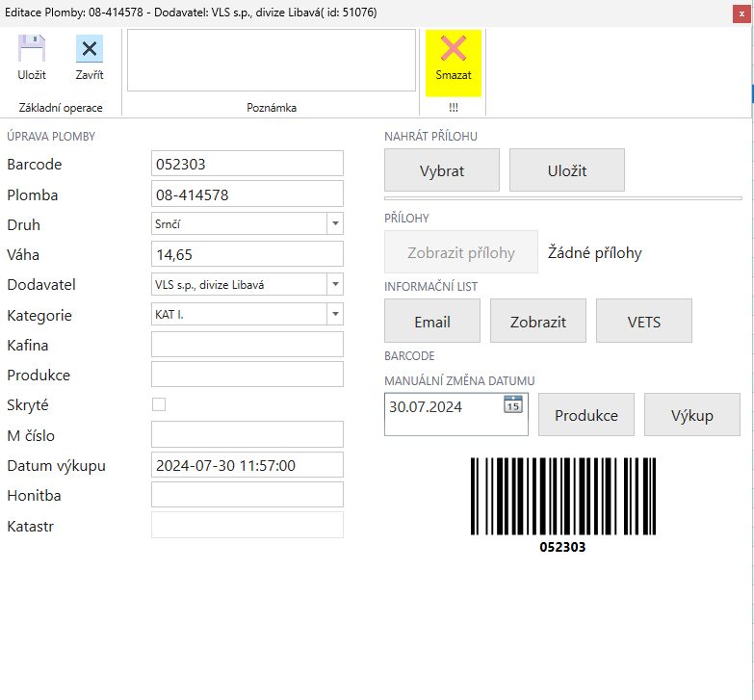The image size is (754, 700).
Task: Click the Plomba field with 08-414578
Action: [247, 194]
